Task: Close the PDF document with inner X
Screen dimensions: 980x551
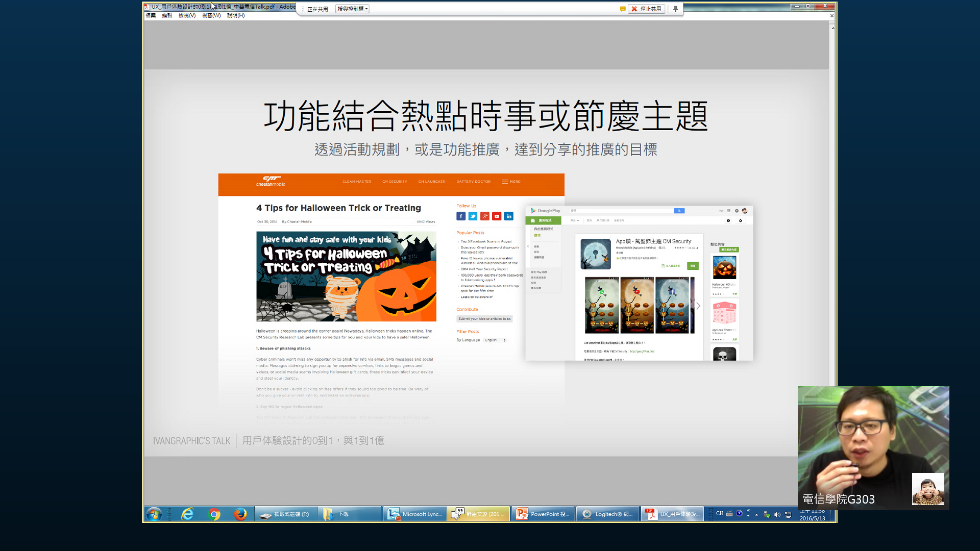Action: tap(831, 16)
